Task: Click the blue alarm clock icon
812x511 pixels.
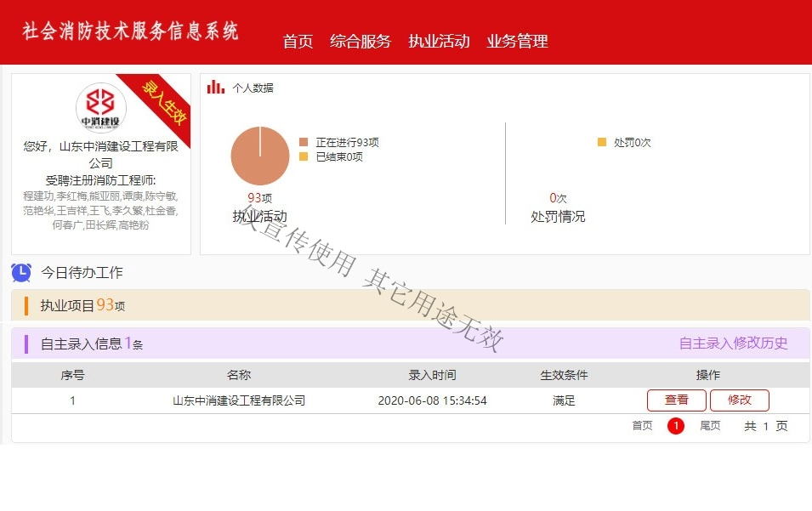Action: 21,272
